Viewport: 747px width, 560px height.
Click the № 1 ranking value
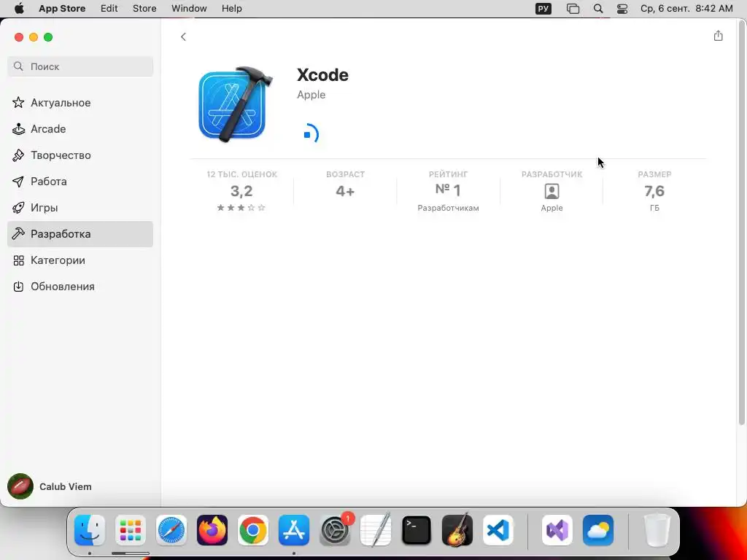[448, 190]
